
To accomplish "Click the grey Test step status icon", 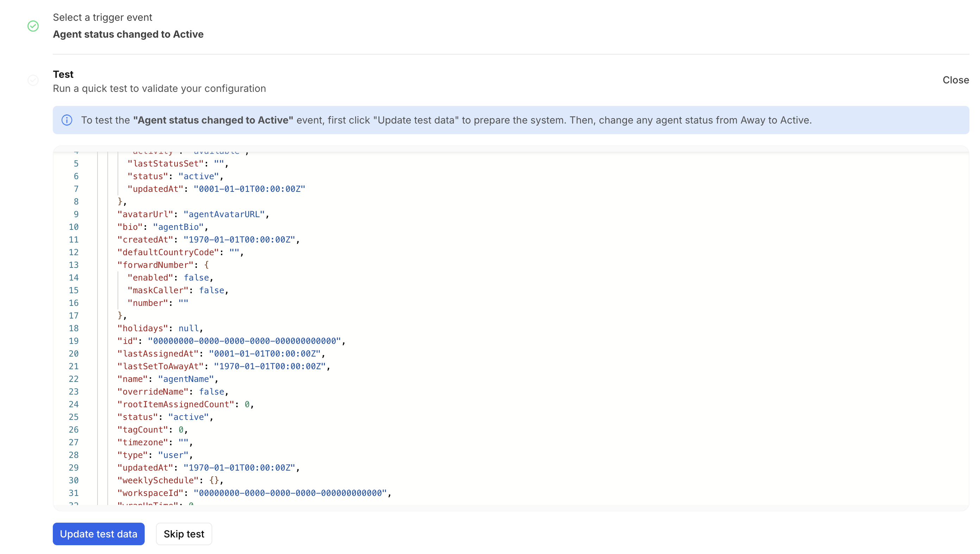I will tap(33, 80).
